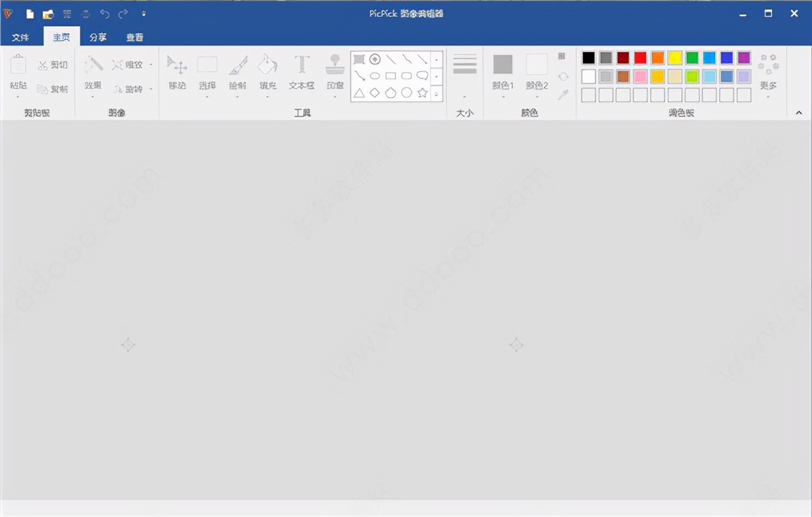
Task: Expand the dropdown under Paste (粘贴)
Action: pos(18,97)
